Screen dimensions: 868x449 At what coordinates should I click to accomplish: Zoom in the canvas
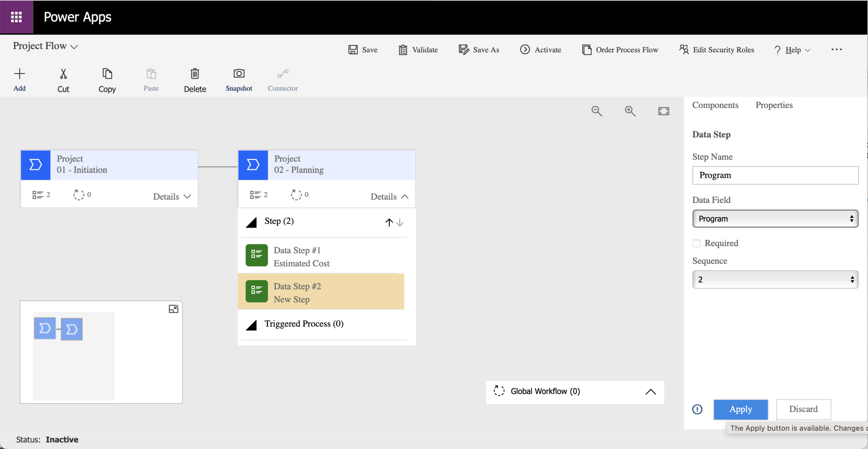click(630, 111)
